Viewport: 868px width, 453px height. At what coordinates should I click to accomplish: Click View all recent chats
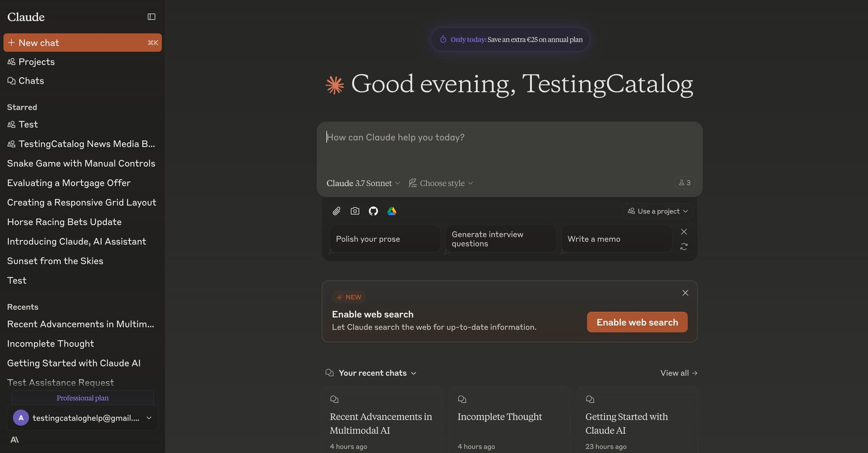pyautogui.click(x=679, y=373)
